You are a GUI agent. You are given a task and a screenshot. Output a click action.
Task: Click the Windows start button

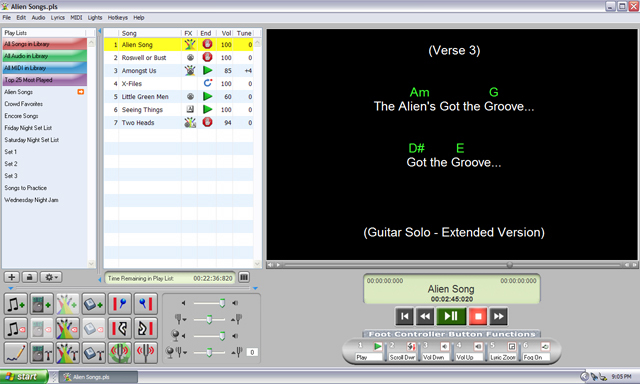tap(24, 377)
